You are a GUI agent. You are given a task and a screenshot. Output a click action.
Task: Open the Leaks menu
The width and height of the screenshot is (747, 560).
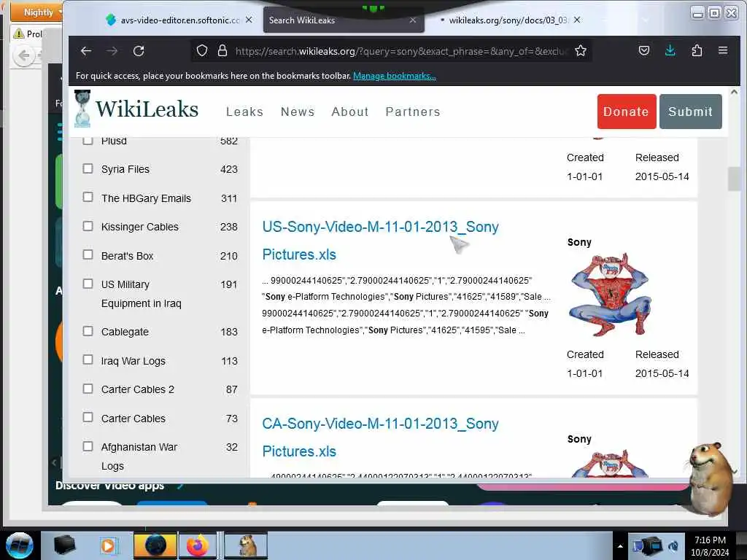point(244,112)
